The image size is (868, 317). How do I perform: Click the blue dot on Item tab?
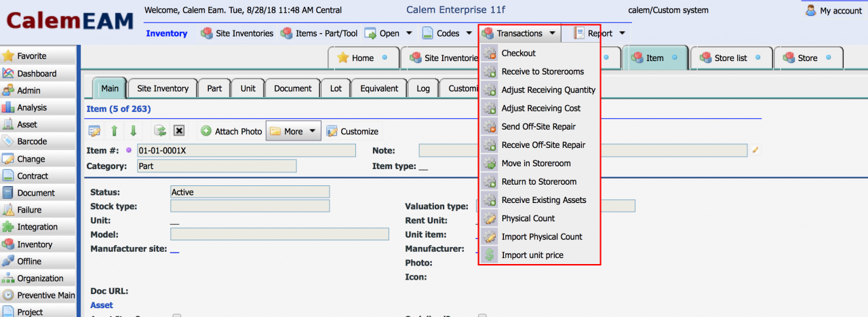(674, 57)
